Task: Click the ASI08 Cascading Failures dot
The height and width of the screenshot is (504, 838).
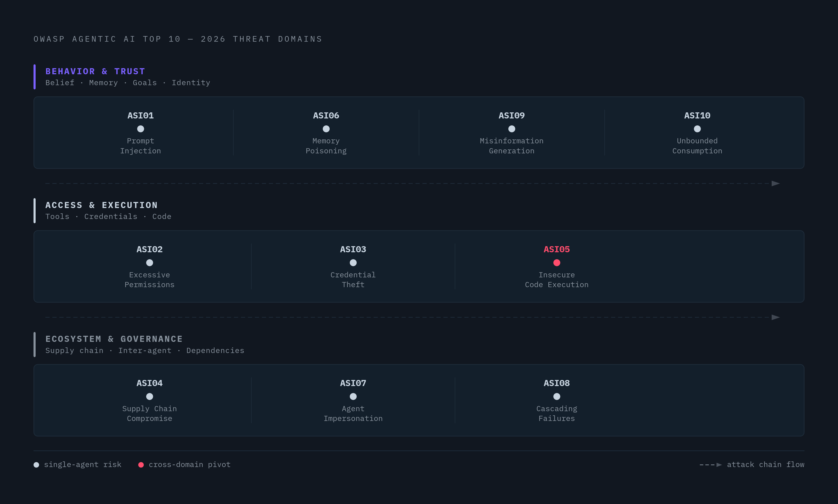Action: pyautogui.click(x=556, y=396)
